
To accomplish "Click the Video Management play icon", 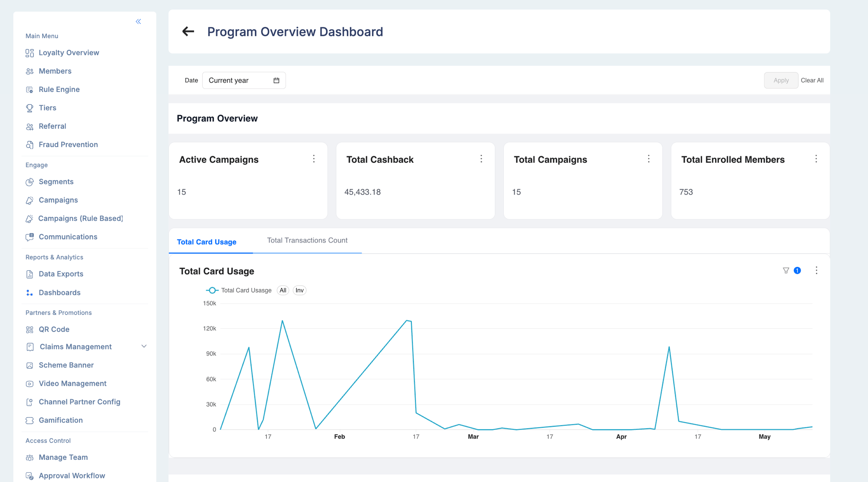I will pos(30,384).
